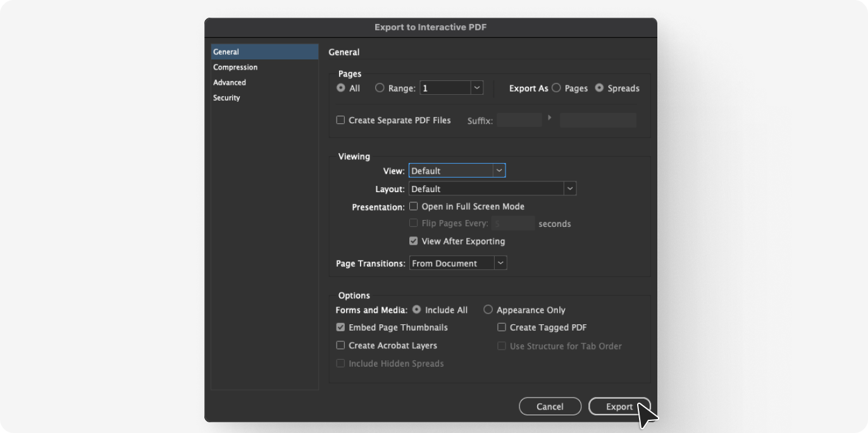Toggle Embed Page Thumbnails checkbox

click(340, 327)
